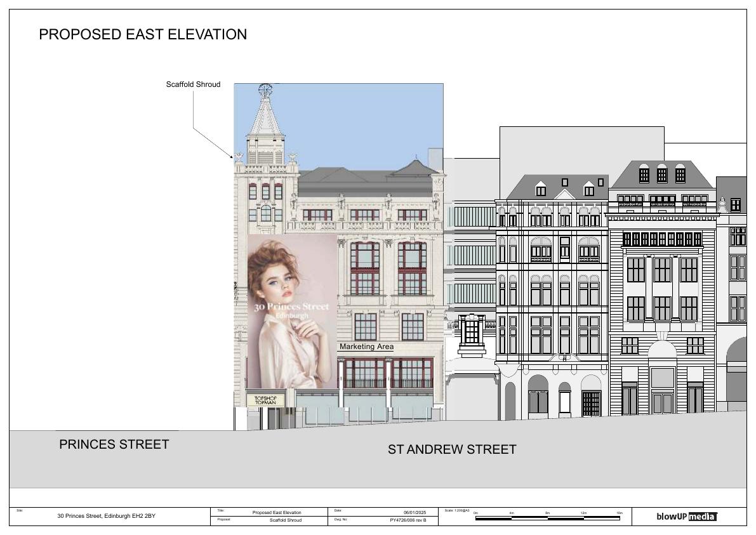Click the scale bar in the title block
Image resolution: width=756 pixels, height=535 pixels.
(x=548, y=518)
